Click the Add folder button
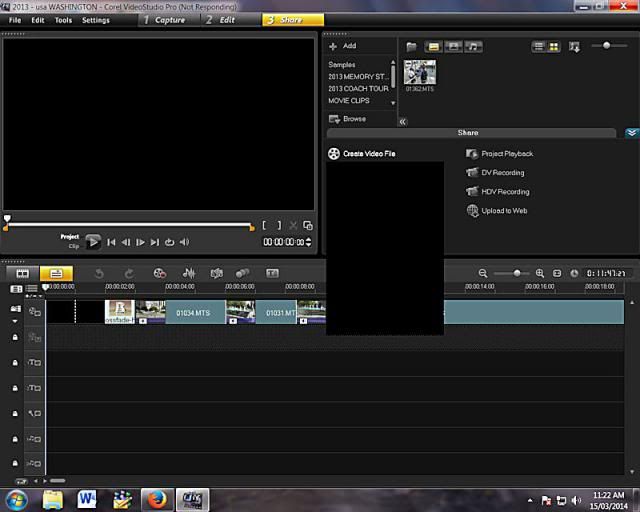This screenshot has height=512, width=640. (342, 46)
